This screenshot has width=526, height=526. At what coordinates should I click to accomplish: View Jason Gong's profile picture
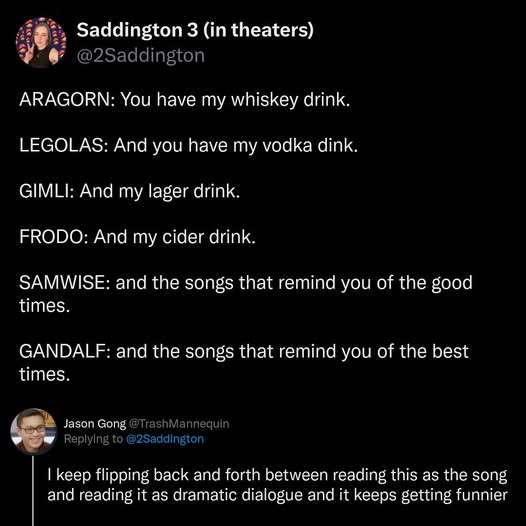(34, 431)
